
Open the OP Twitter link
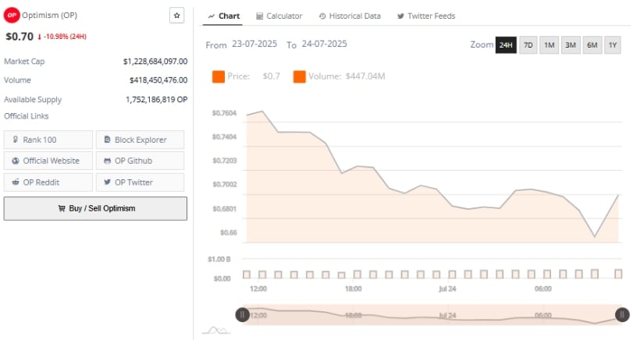coord(140,182)
